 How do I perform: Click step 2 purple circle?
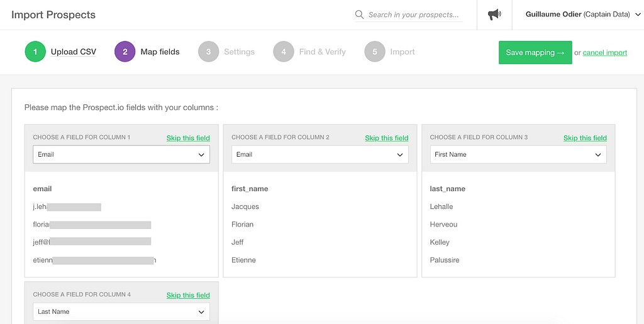pos(125,52)
